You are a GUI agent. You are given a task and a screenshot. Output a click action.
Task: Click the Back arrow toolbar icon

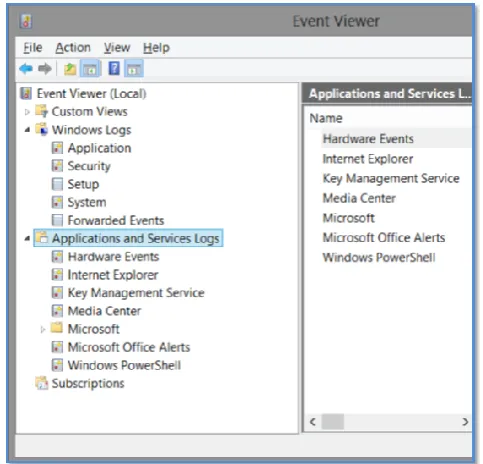(x=26, y=69)
